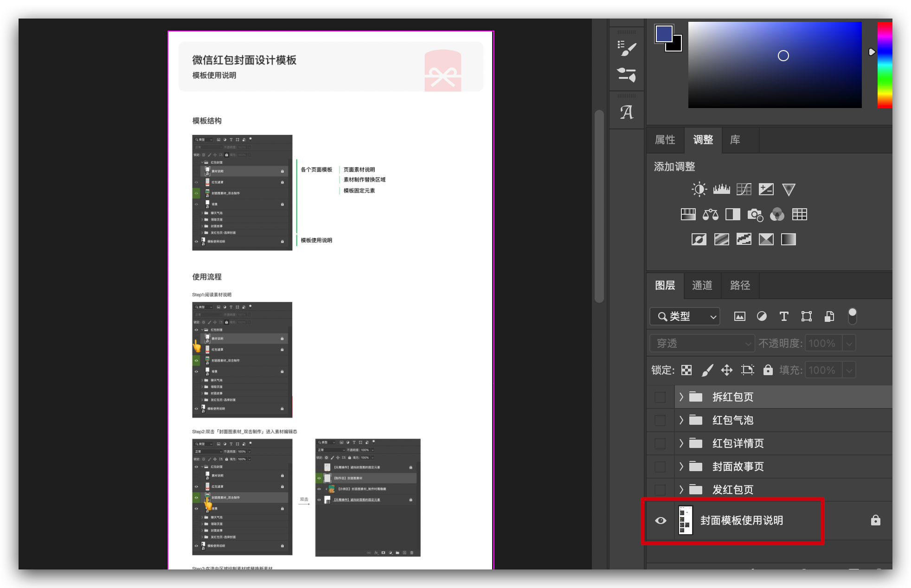The width and height of the screenshot is (911, 588).
Task: Toggle layer filtering on or off
Action: (x=852, y=316)
